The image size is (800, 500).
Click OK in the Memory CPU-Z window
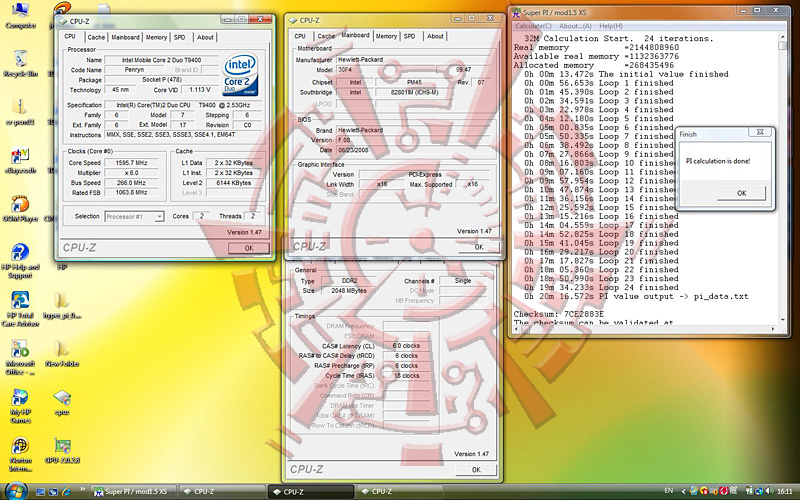click(x=476, y=470)
